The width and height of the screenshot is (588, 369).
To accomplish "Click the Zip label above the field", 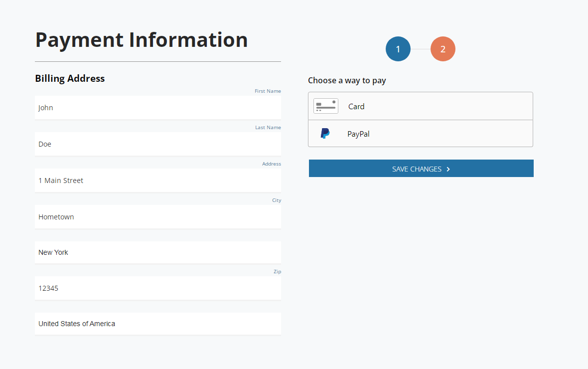I will click(277, 272).
